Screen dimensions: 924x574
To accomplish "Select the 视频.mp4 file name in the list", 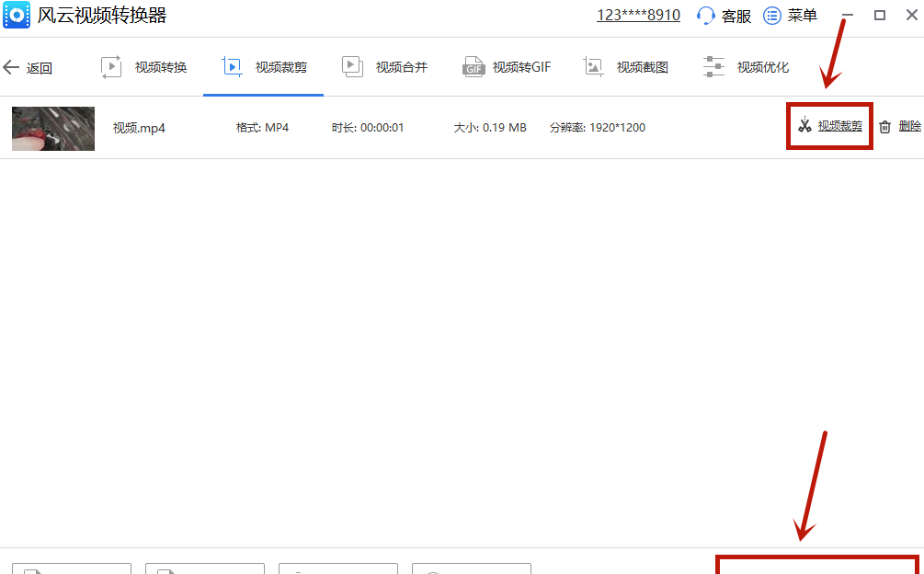I will pos(139,128).
